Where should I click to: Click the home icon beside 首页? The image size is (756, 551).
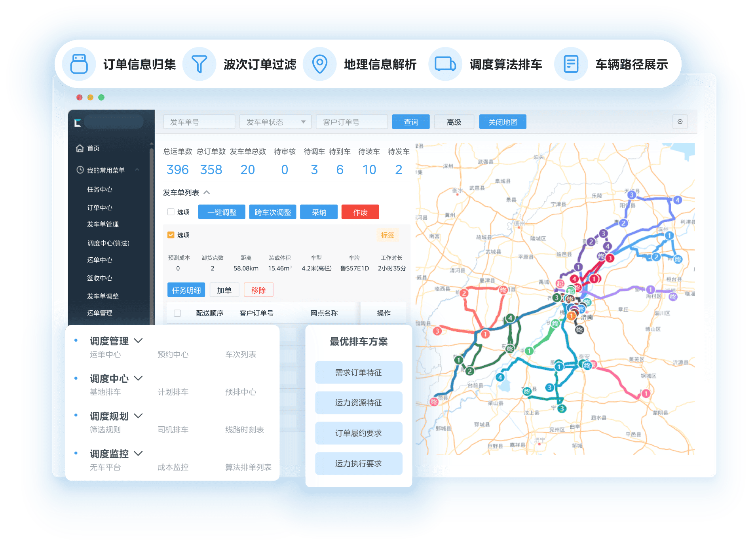(x=80, y=148)
